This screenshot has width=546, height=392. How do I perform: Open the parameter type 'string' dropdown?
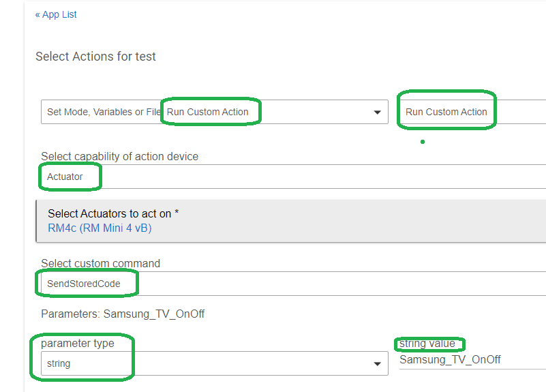[x=204, y=363]
